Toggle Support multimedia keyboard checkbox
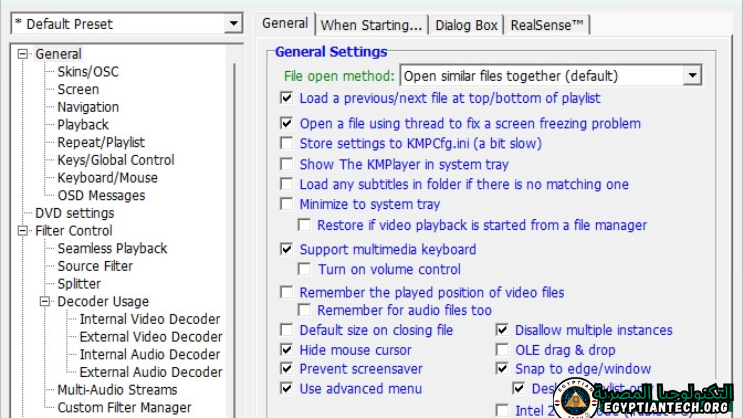 (286, 249)
